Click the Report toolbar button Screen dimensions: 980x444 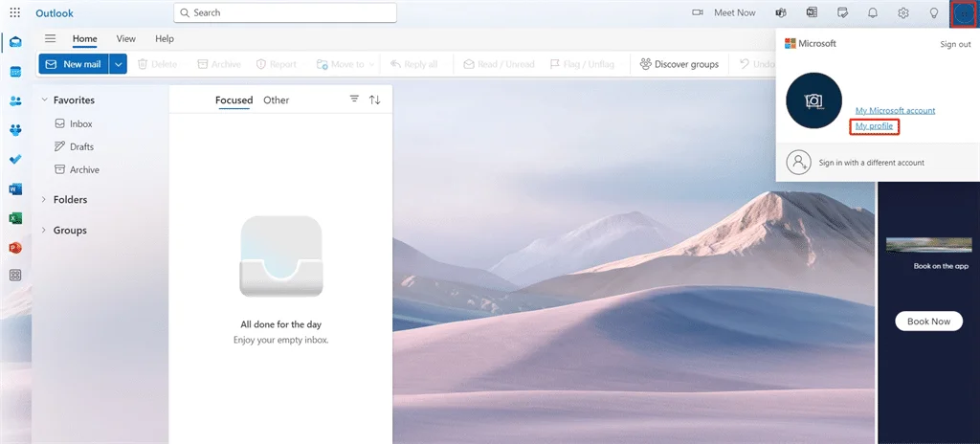pyautogui.click(x=277, y=64)
